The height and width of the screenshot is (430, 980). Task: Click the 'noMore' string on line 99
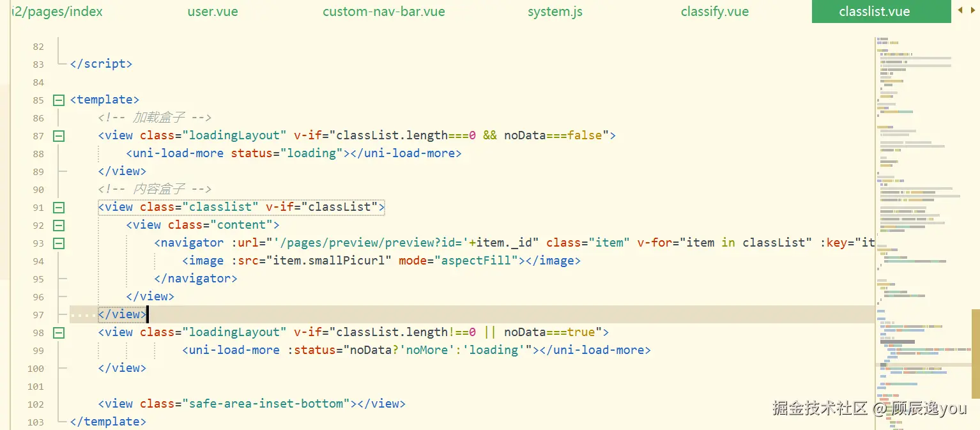[x=427, y=350]
